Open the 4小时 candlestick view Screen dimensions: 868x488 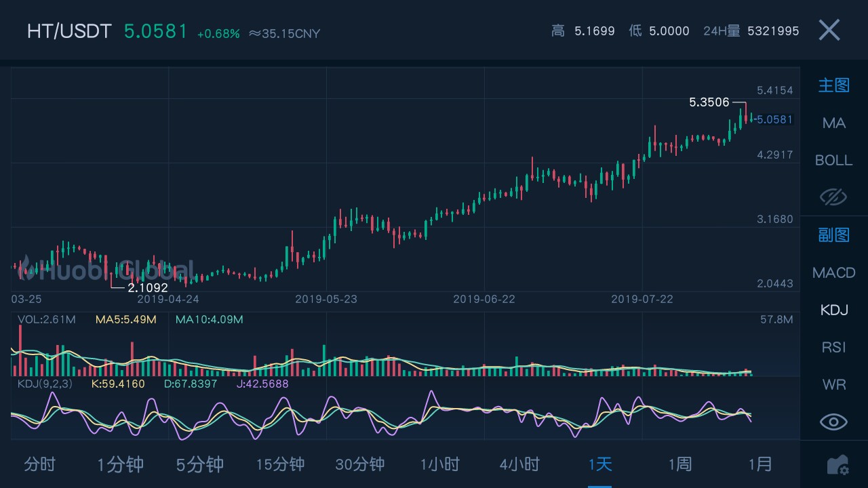pos(520,464)
